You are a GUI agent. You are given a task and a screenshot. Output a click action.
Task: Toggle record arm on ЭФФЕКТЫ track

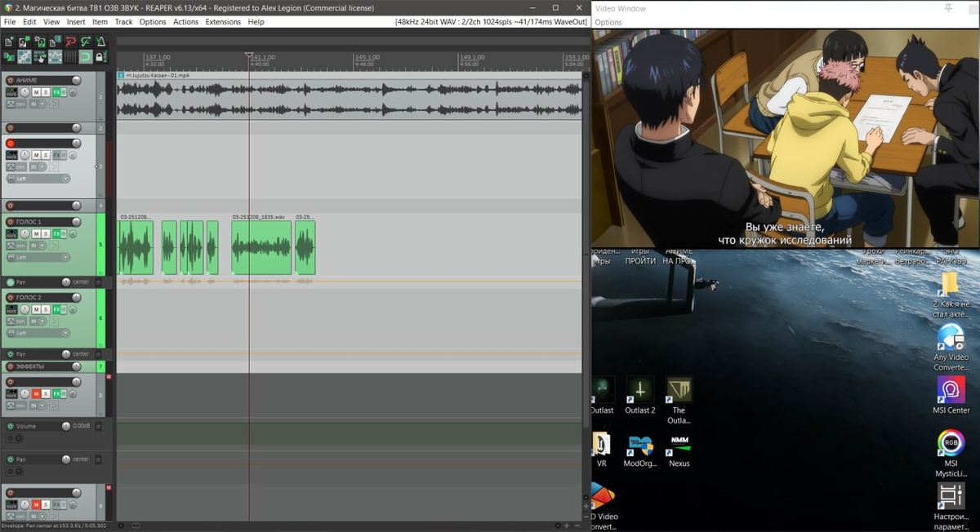(x=10, y=366)
